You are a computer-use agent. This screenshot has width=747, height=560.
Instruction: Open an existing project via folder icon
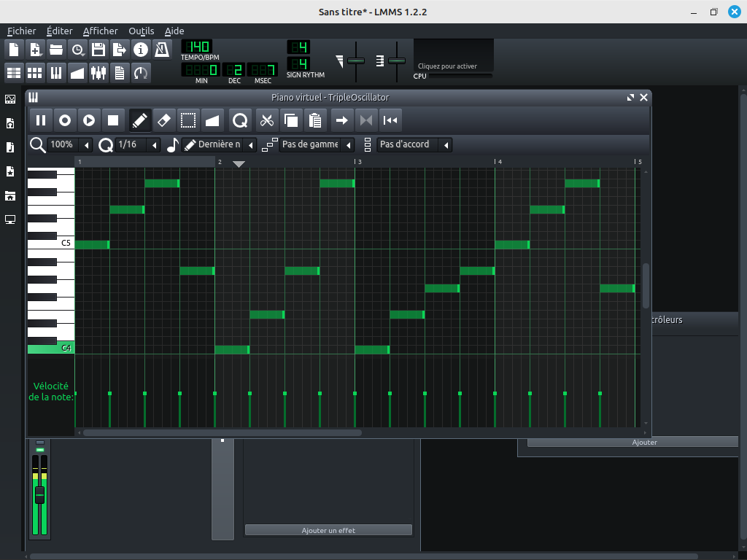pos(56,50)
